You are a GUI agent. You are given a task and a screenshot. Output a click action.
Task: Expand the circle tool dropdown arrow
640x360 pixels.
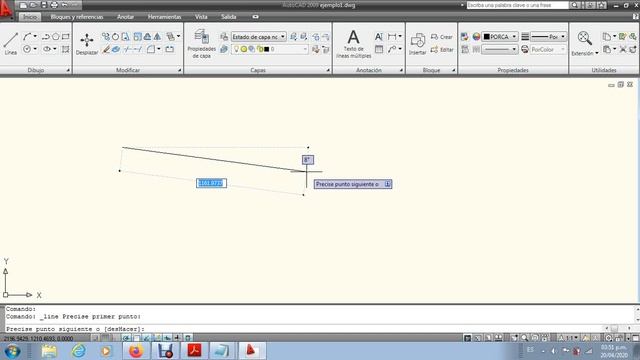35,49
